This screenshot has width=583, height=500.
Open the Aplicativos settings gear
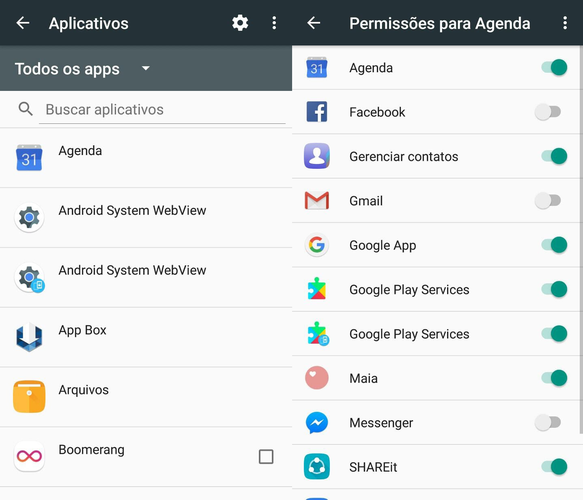pyautogui.click(x=240, y=23)
